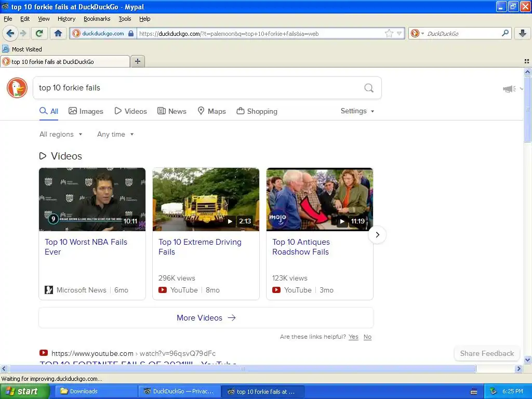This screenshot has height=399, width=532.
Task: Click the Windows Start button
Action: [x=24, y=391]
